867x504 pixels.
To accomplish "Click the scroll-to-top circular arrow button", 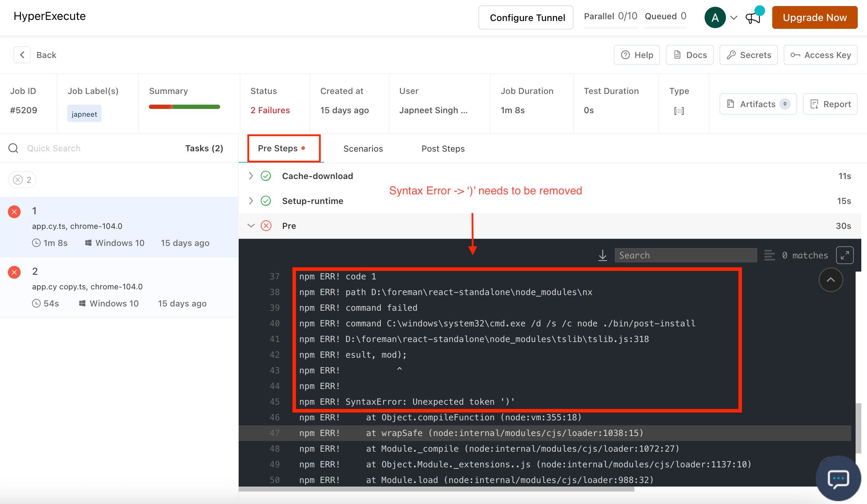I will (830, 280).
